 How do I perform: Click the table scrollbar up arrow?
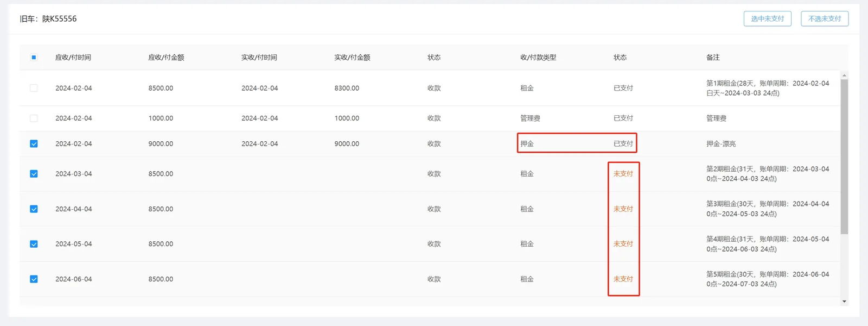pos(844,75)
